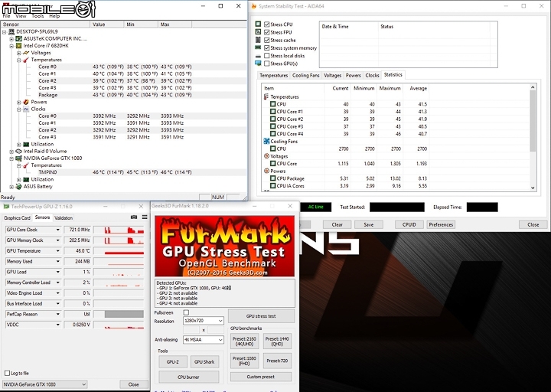Viewport: 551px width, 392px height.
Task: Expand the ASUS Battery tree node
Action: point(11,186)
